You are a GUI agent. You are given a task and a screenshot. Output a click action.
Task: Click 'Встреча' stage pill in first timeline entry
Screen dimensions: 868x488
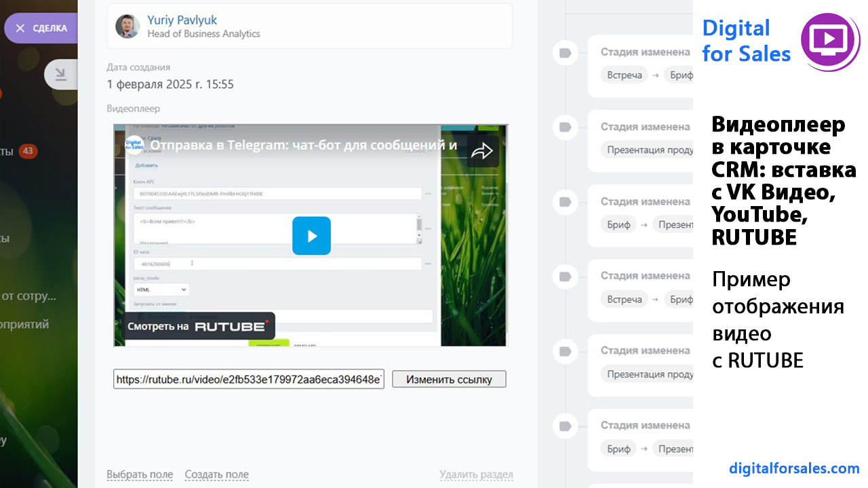[x=625, y=75]
